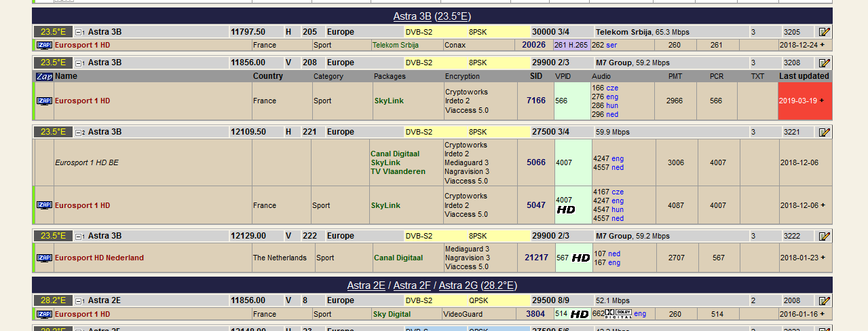Open the 23.5°E link in section heading
868x331 pixels.
tap(453, 16)
